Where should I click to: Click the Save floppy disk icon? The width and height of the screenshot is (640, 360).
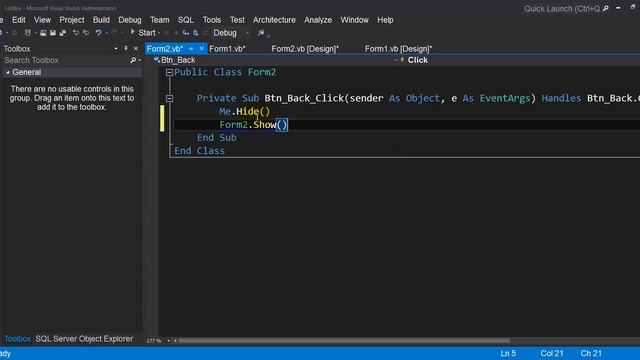(53, 33)
